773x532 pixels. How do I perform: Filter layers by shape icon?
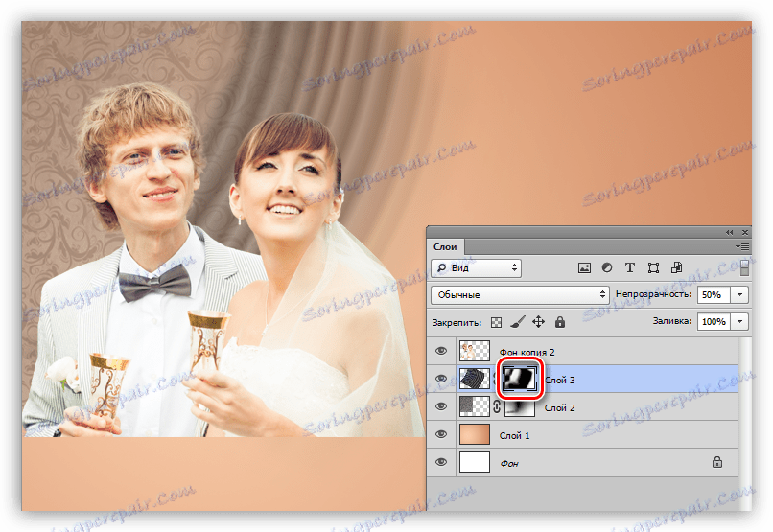(653, 268)
